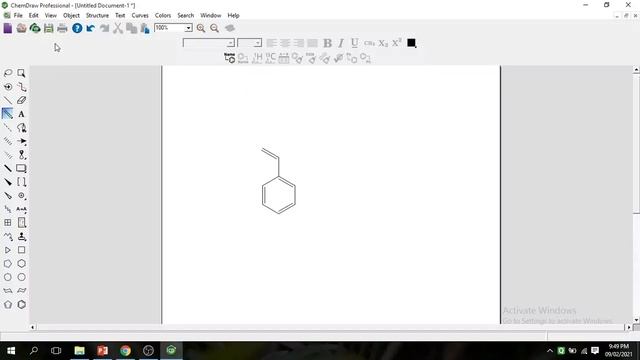Image resolution: width=640 pixels, height=360 pixels.
Task: Select the Text tool labeled A
Action: tap(21, 114)
